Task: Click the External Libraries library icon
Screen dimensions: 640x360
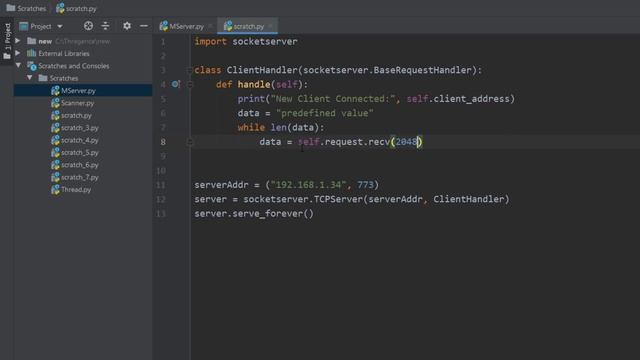Action: coord(31,53)
